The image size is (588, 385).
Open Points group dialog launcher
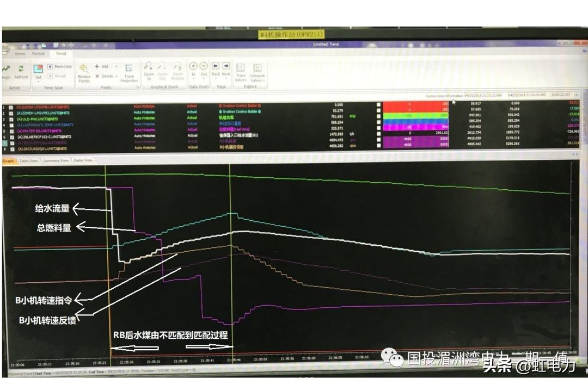138,87
